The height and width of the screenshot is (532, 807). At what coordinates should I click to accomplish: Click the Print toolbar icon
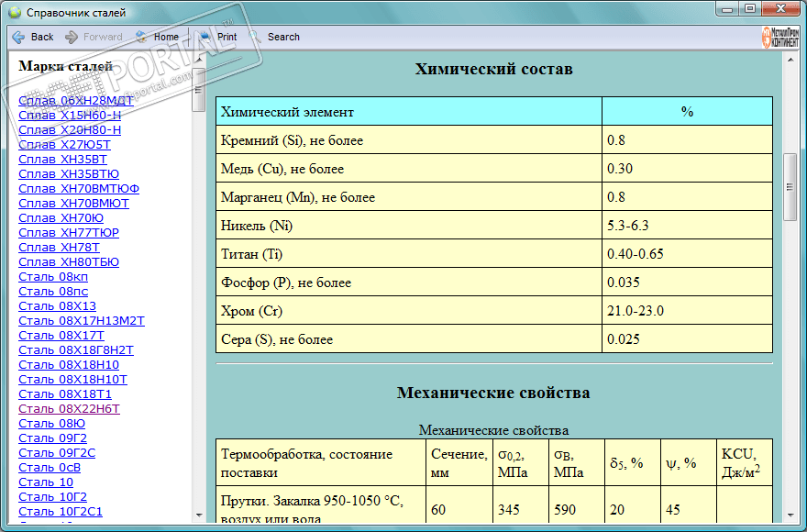(205, 37)
